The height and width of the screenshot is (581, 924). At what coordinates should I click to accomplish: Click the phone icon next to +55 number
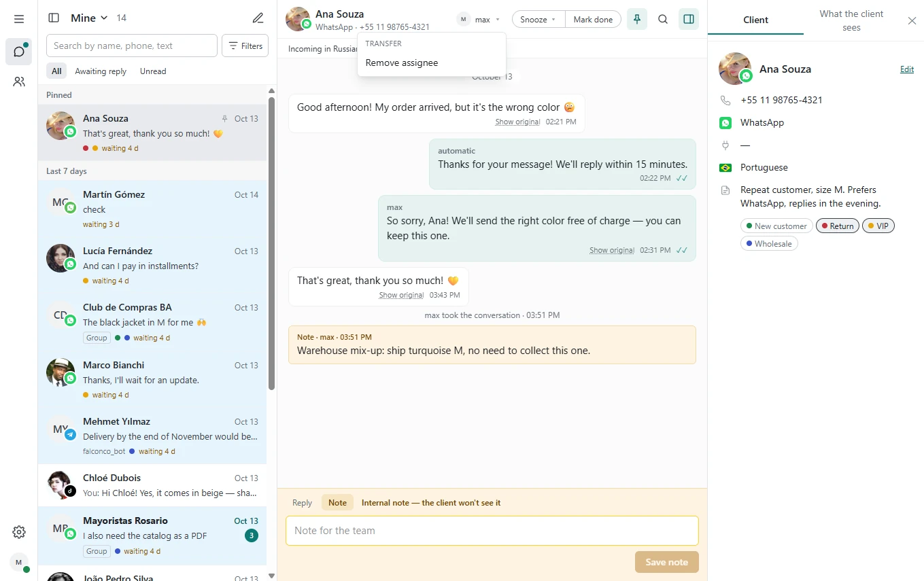tap(725, 101)
